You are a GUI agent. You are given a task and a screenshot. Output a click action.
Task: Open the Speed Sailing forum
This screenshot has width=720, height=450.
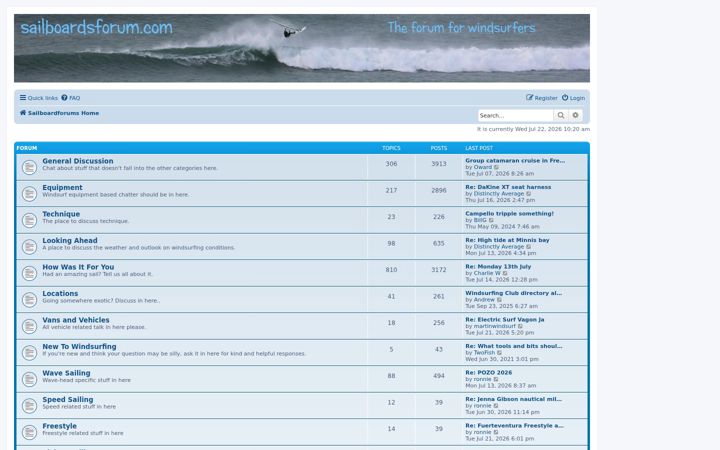pyautogui.click(x=68, y=399)
